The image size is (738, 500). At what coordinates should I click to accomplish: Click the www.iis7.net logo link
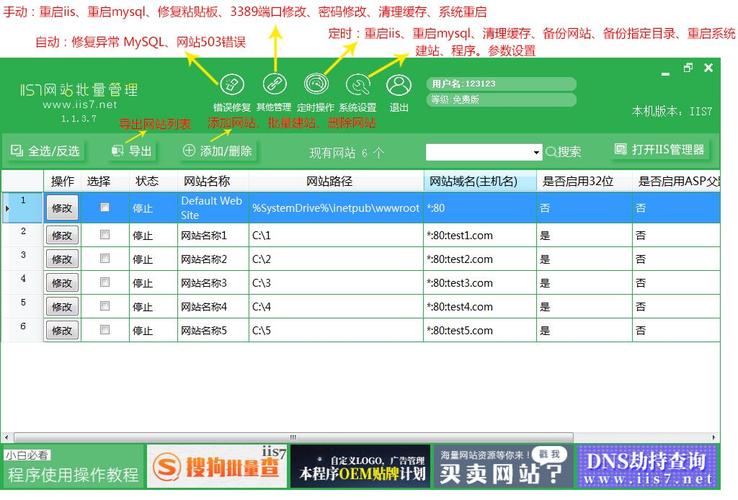point(80,105)
